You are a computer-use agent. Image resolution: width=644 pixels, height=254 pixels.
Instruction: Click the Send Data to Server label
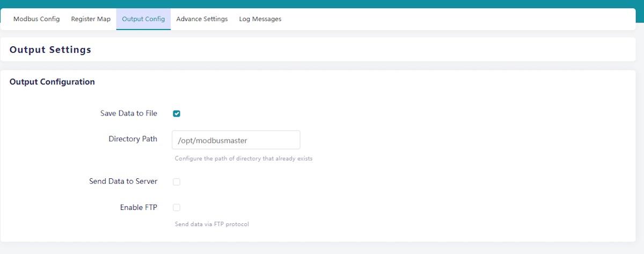[123, 182]
